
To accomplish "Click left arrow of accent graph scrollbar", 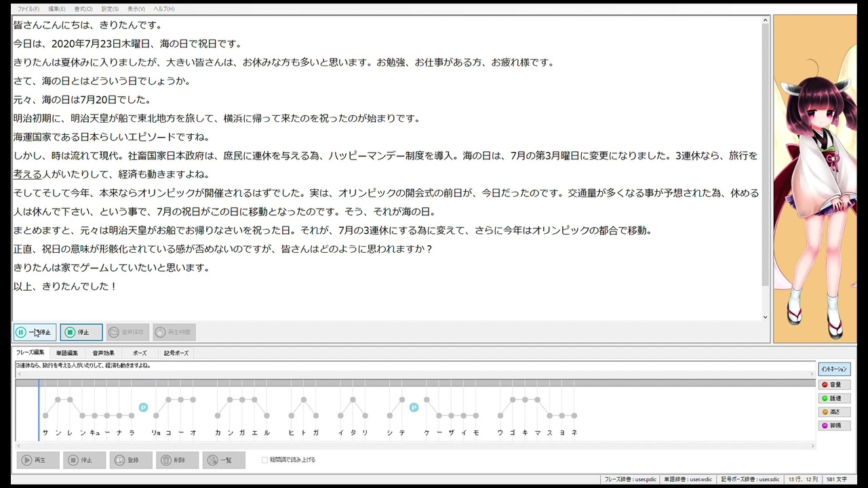I will (19, 446).
